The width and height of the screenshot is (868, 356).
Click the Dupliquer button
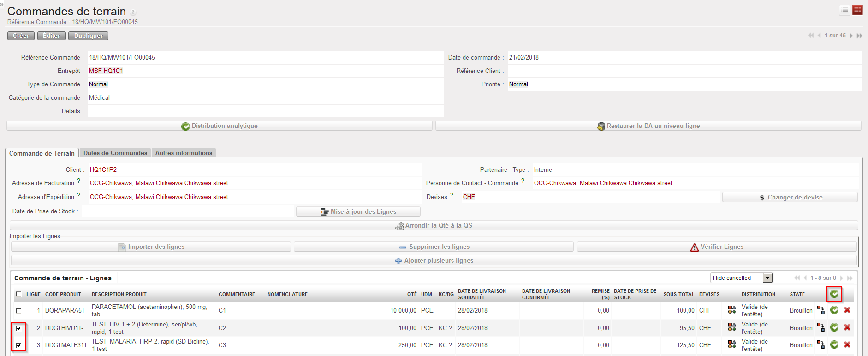pos(89,36)
